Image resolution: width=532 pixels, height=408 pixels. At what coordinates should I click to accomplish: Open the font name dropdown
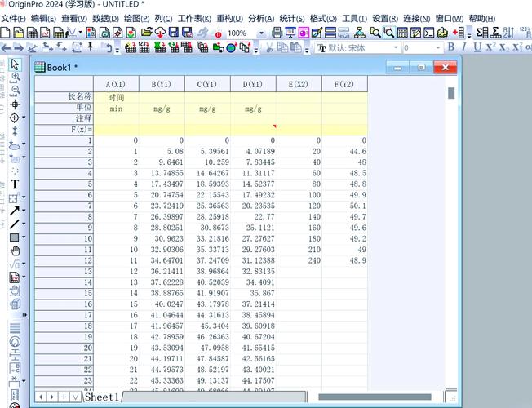(397, 48)
